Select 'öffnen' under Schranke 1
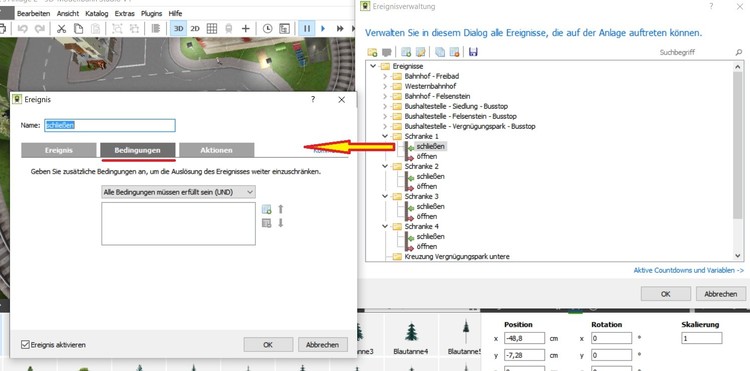This screenshot has height=371, width=750. click(427, 156)
